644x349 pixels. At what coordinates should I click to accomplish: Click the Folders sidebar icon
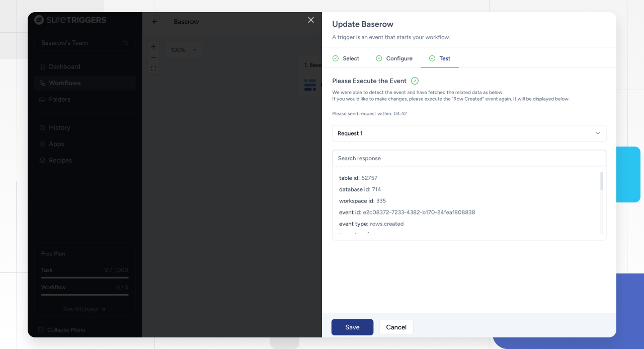tap(42, 99)
